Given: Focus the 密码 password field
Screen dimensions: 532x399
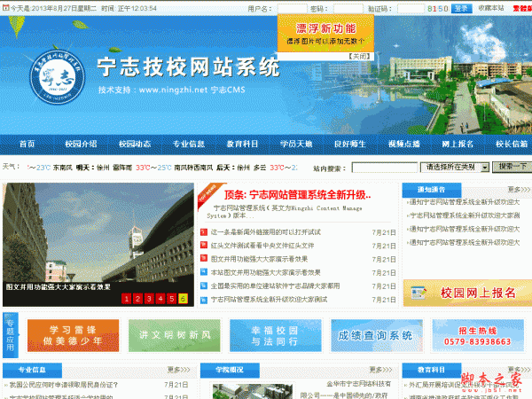Looking at the screenshot, I should coord(348,9).
